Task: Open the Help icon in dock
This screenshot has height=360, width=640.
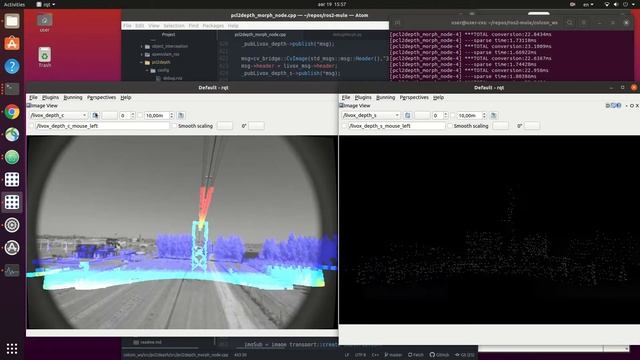Action: 12,66
